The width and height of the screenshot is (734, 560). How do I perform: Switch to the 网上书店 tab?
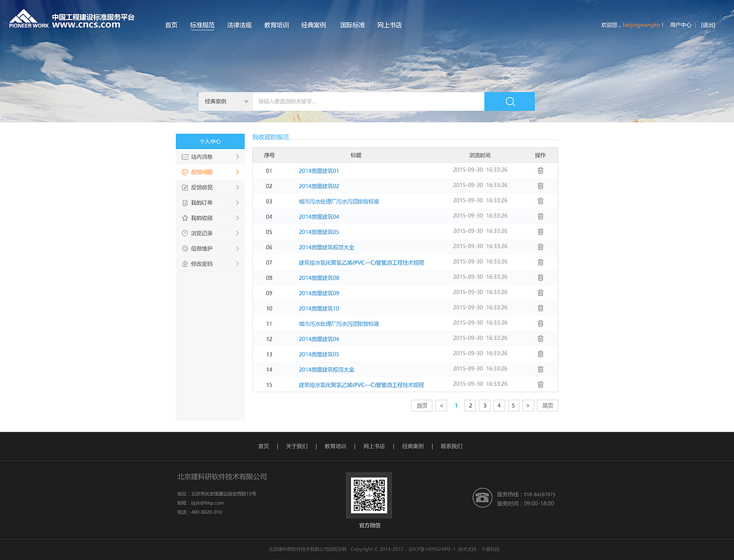click(389, 25)
